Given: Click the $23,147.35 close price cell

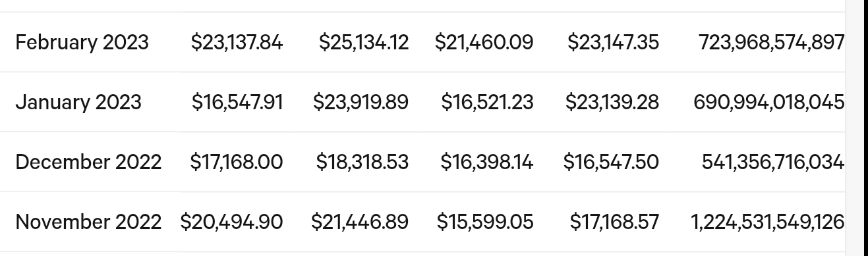Looking at the screenshot, I should tap(613, 42).
